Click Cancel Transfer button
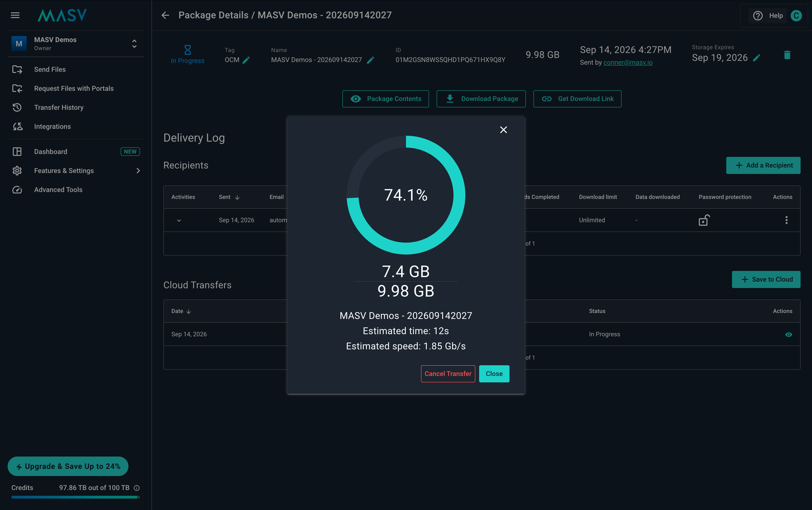This screenshot has height=510, width=812. tap(448, 374)
